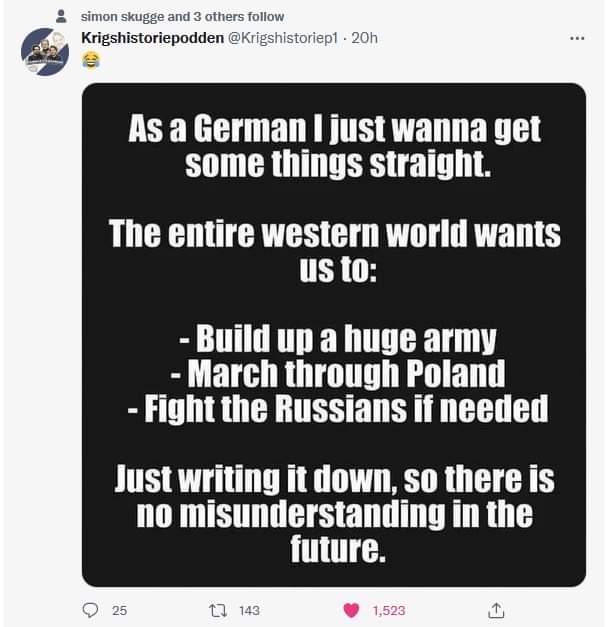Click the "Fight the Russians if needed" line
The height and width of the screenshot is (627, 608).
pos(334,408)
